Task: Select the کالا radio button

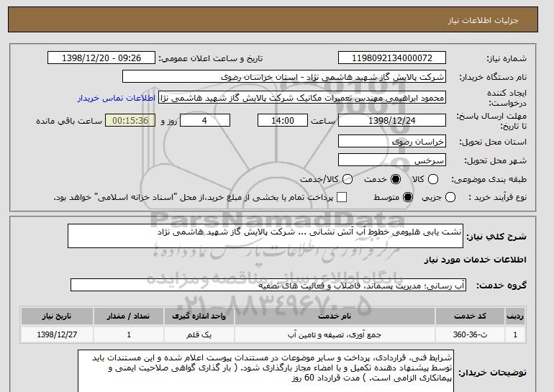Action: tap(433, 179)
